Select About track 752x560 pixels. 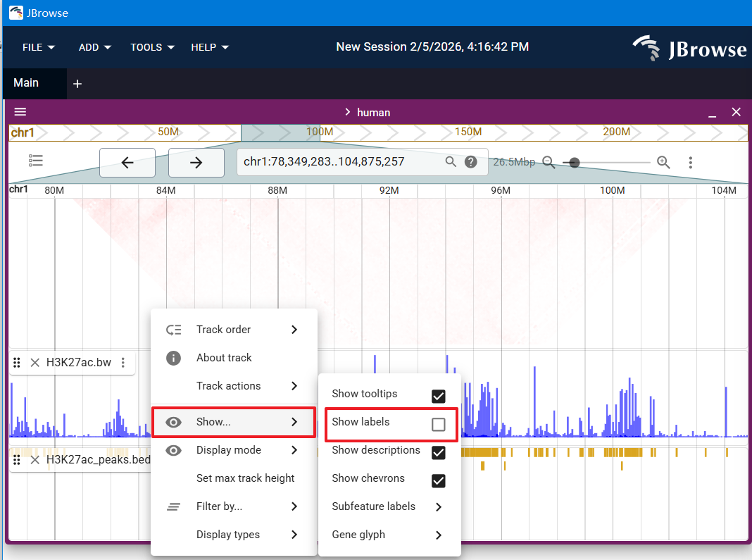[x=234, y=358]
